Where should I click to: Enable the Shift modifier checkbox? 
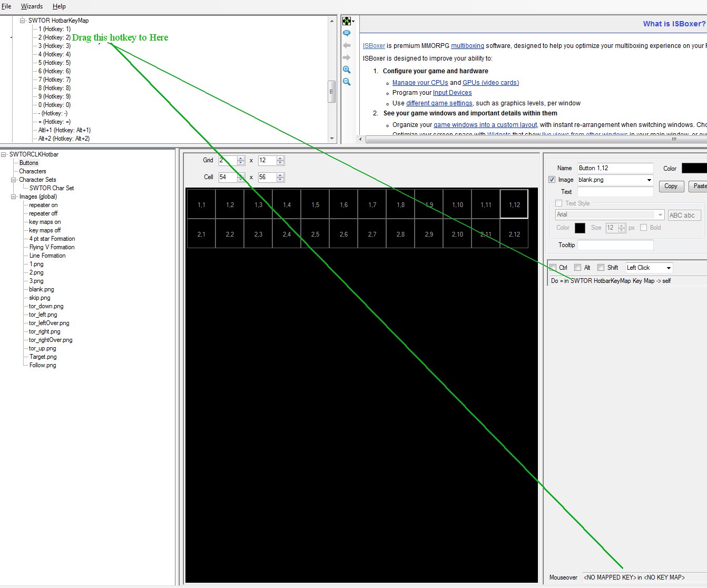coord(601,268)
